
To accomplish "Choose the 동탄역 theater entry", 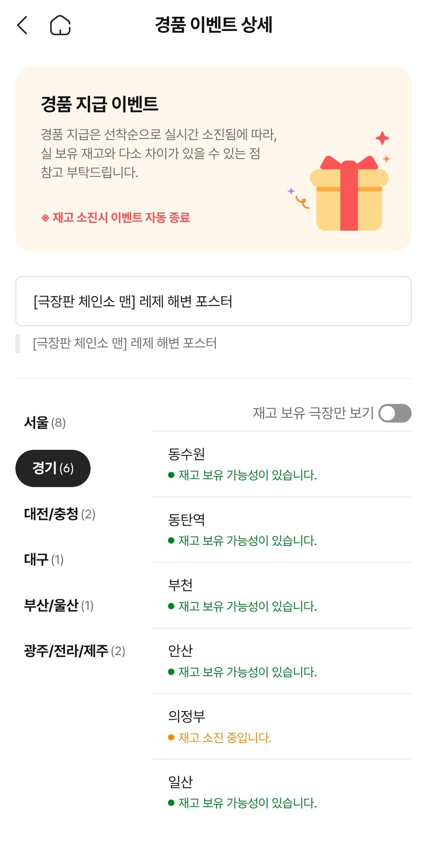I will coord(282,529).
